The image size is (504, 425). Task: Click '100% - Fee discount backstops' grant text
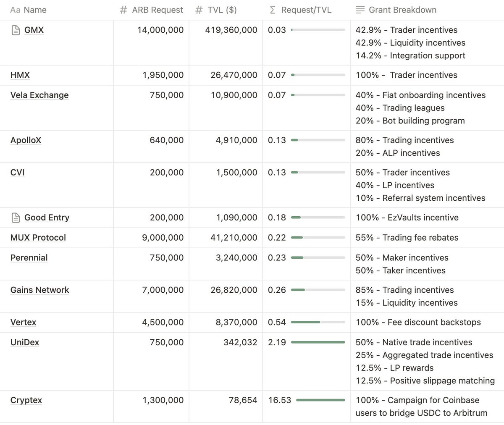coord(418,323)
